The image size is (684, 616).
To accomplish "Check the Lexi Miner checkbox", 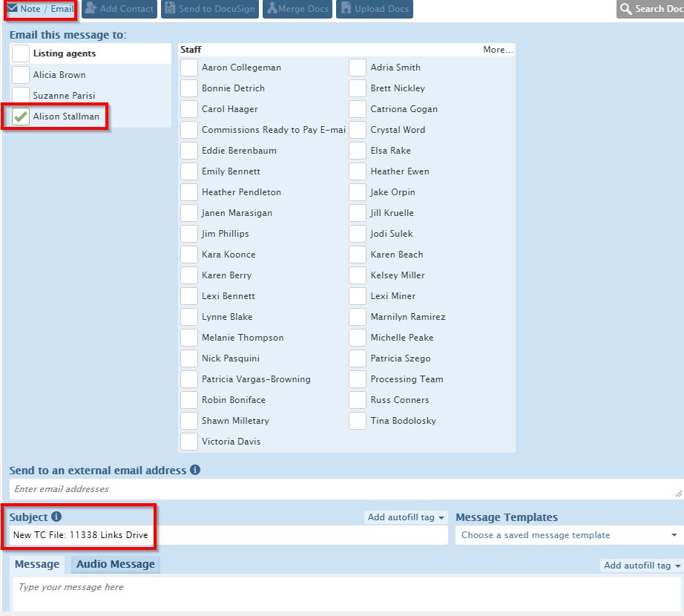I will (358, 296).
